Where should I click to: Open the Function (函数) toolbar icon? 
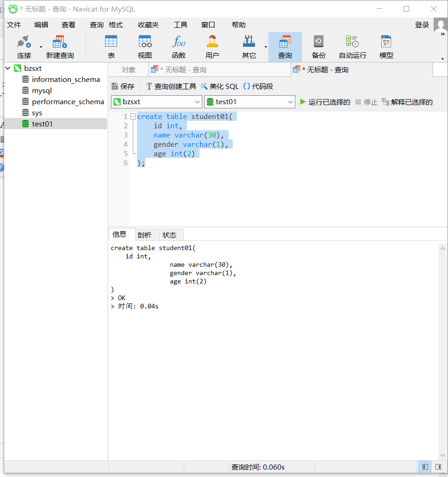tap(178, 42)
